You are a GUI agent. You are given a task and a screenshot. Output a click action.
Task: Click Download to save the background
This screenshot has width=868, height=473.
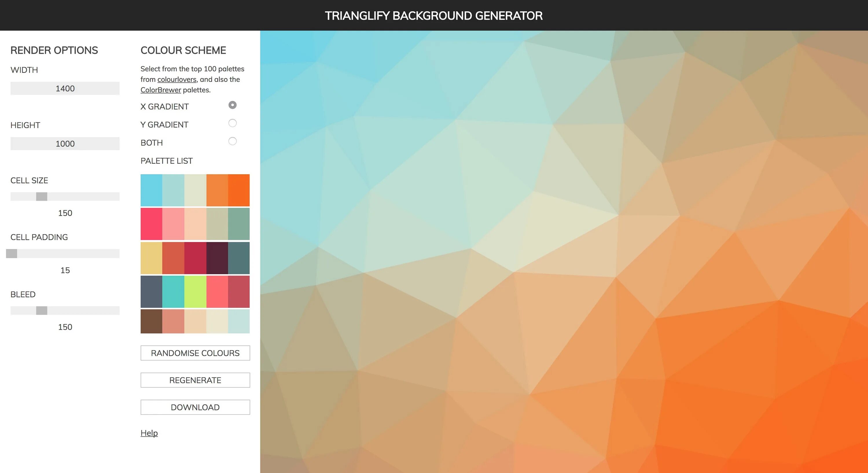coord(195,407)
